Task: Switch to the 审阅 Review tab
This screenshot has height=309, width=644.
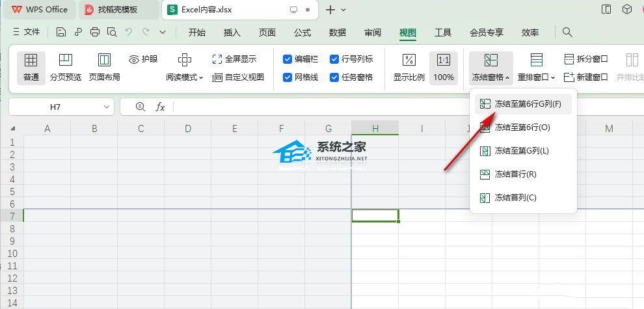Action: pyautogui.click(x=373, y=33)
